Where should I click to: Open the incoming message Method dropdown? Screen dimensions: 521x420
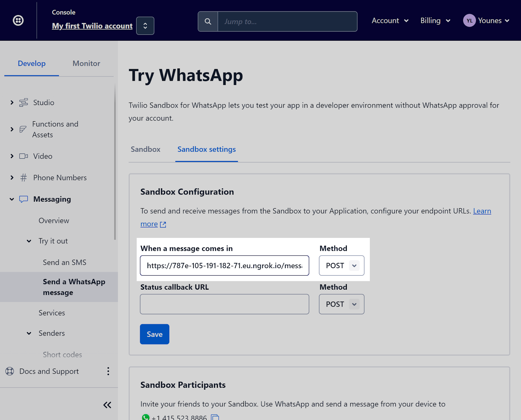click(342, 266)
